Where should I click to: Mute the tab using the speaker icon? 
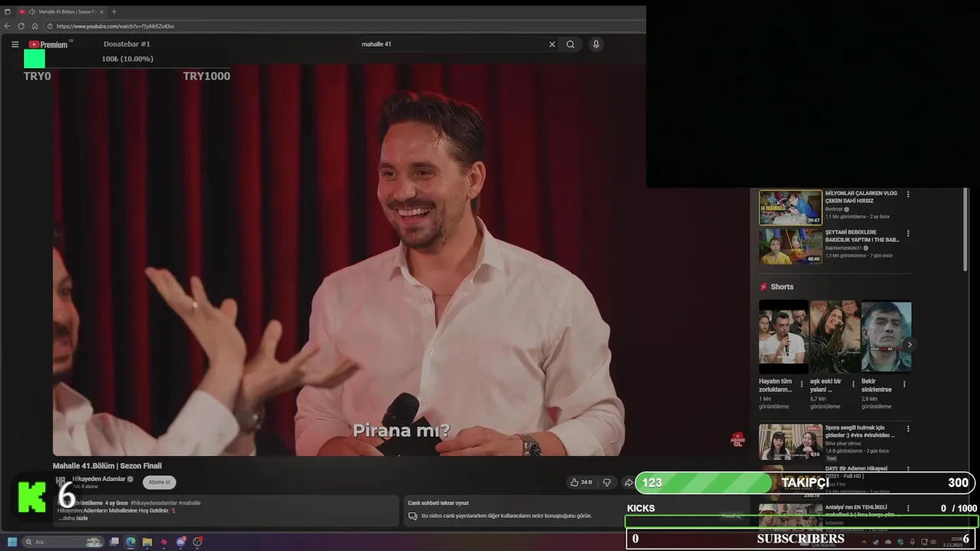point(31,11)
